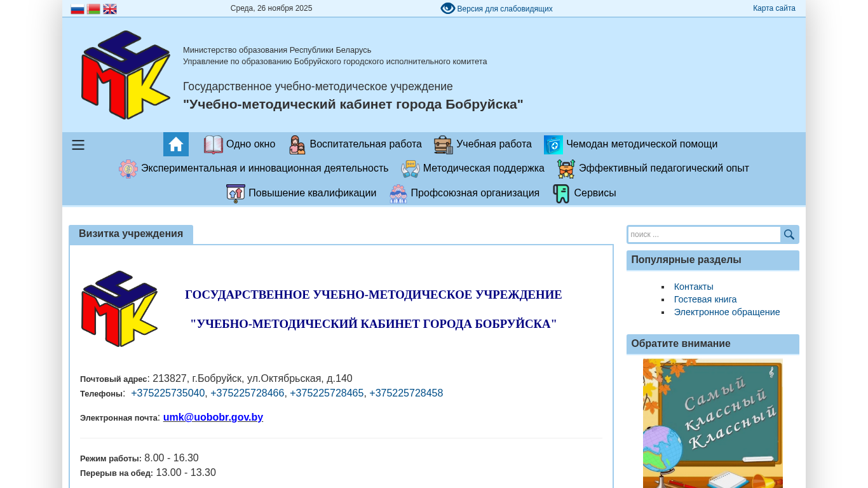Open the 'Карта сайта' link
Viewport: 868px width, 488px height.
coord(774,8)
